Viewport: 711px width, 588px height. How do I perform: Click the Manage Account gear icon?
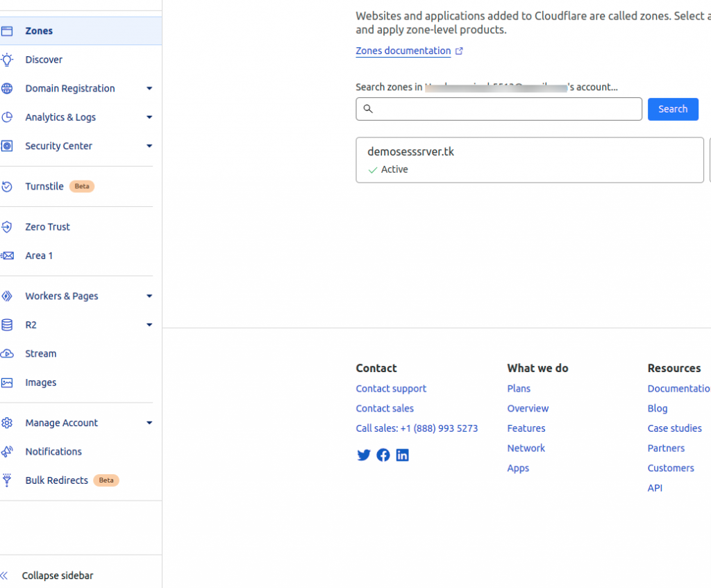pyautogui.click(x=7, y=423)
